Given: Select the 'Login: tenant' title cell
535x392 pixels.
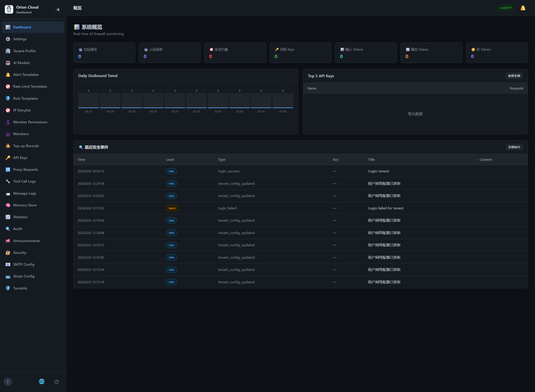Looking at the screenshot, I should click(378, 171).
